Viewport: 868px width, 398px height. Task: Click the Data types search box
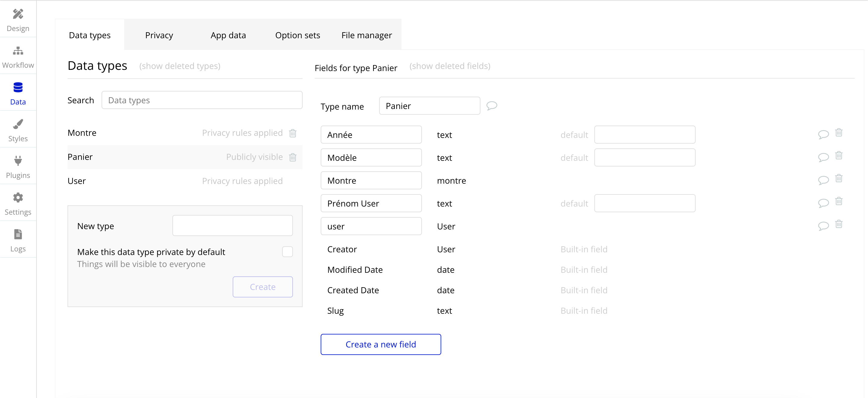[202, 100]
